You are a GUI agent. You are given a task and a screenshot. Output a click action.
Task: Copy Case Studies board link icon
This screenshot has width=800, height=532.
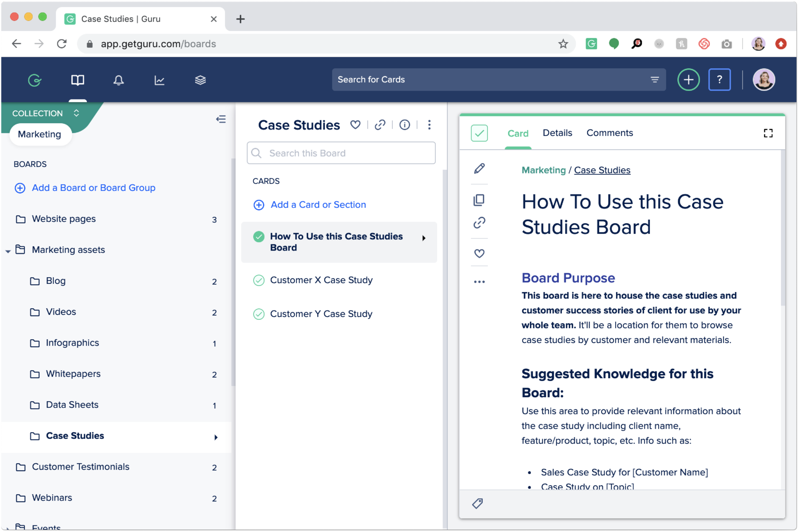[380, 125]
